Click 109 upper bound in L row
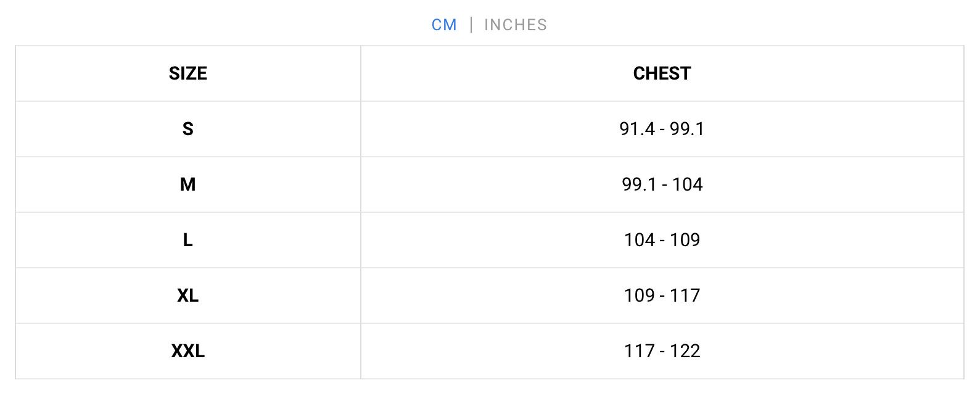The image size is (980, 401). point(685,240)
